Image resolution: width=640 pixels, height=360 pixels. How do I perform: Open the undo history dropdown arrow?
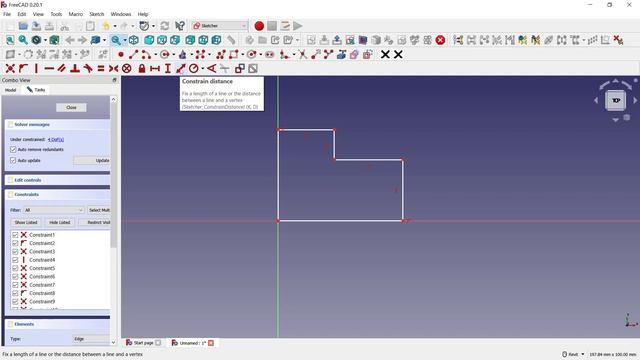pos(115,26)
